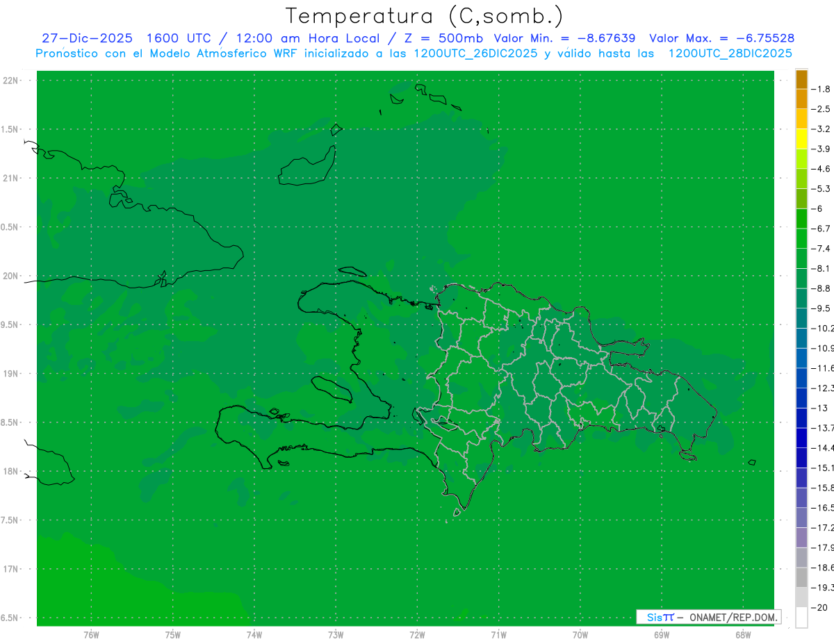834x644 pixels.
Task: Pick the blue swatch between -13.7 and -14.4
Action: coord(801,438)
